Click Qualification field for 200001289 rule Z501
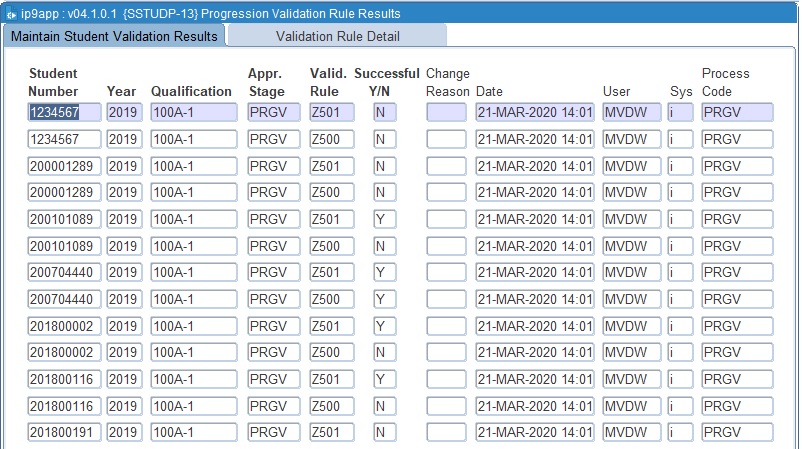The image size is (802, 449). pos(193,165)
